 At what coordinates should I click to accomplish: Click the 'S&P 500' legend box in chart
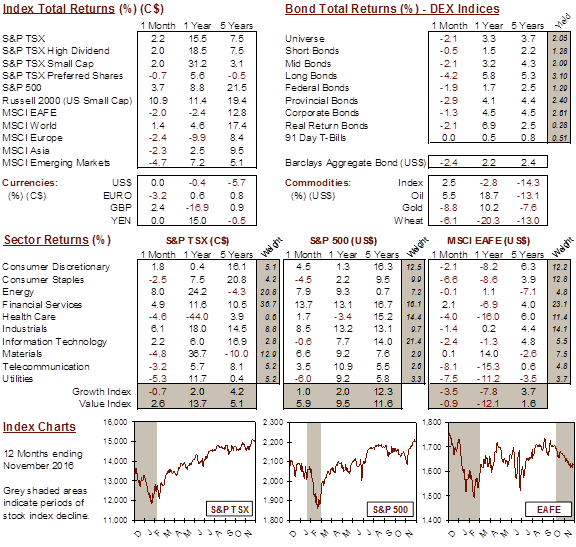tap(390, 510)
